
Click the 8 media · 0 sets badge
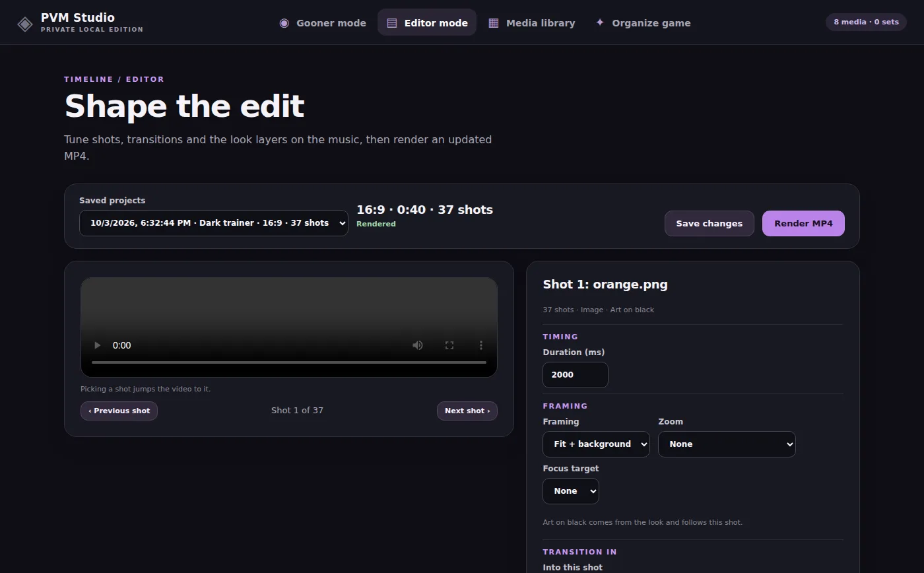click(x=866, y=22)
